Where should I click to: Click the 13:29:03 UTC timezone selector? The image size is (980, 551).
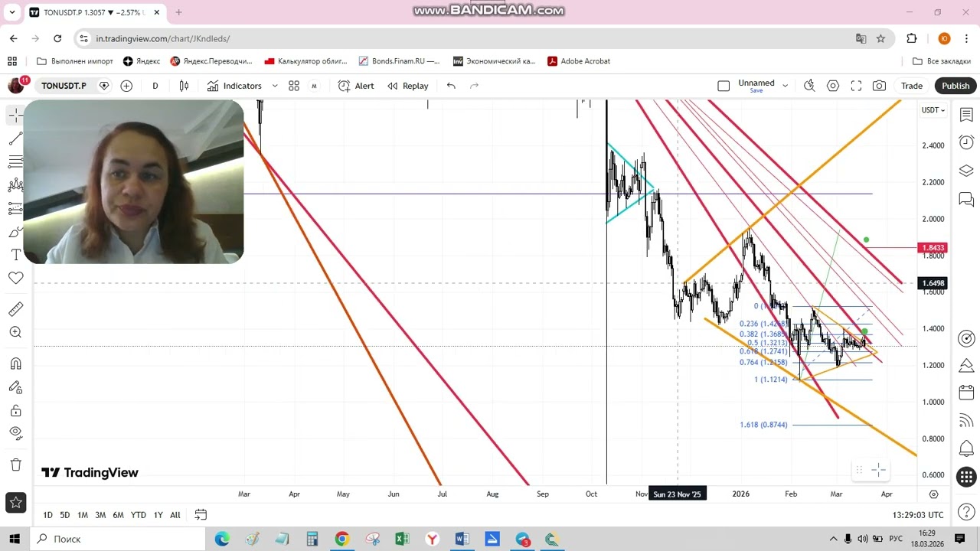(x=918, y=515)
